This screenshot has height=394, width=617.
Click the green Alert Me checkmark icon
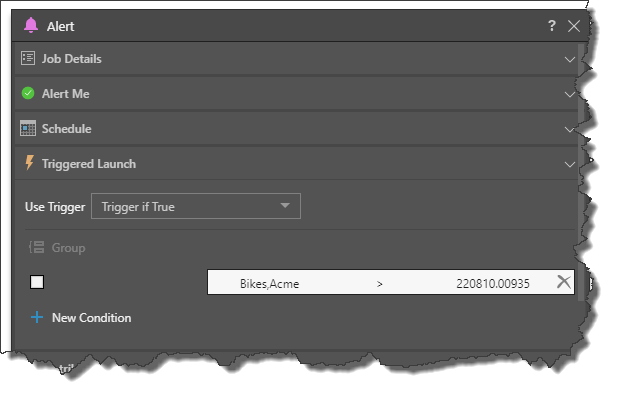click(x=28, y=93)
